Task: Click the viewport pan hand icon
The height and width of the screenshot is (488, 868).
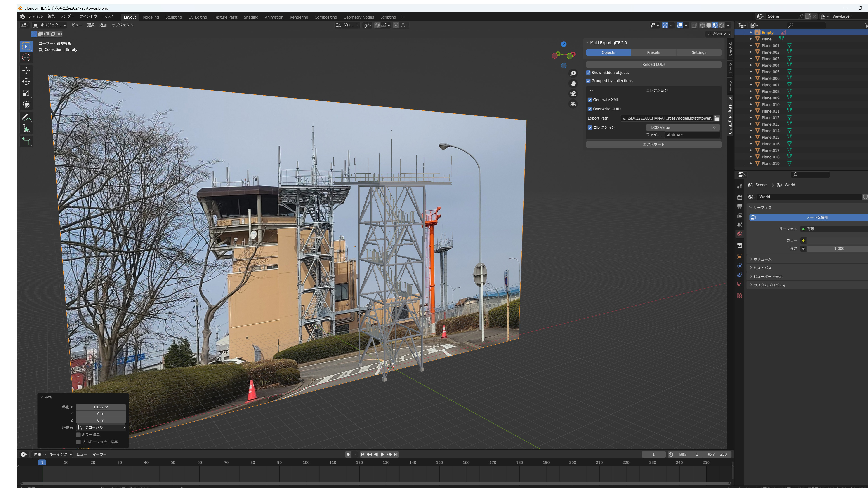Action: point(573,84)
